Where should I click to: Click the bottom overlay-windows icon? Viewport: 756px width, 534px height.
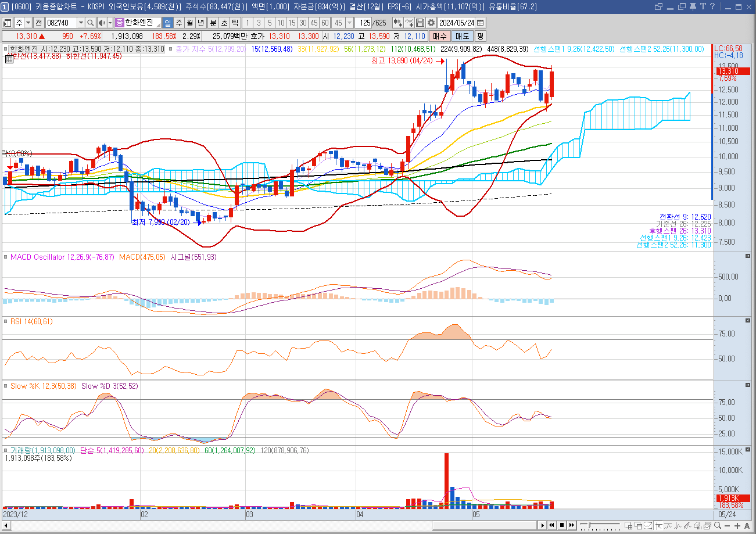(x=639, y=525)
